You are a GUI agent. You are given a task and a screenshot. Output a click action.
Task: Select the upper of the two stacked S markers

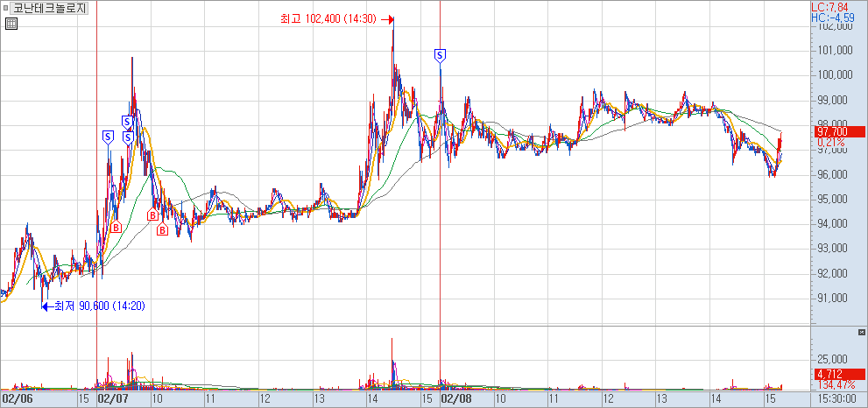pos(127,122)
